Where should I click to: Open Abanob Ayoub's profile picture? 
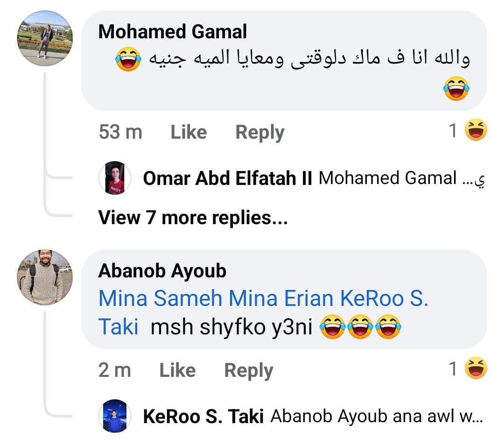45,277
